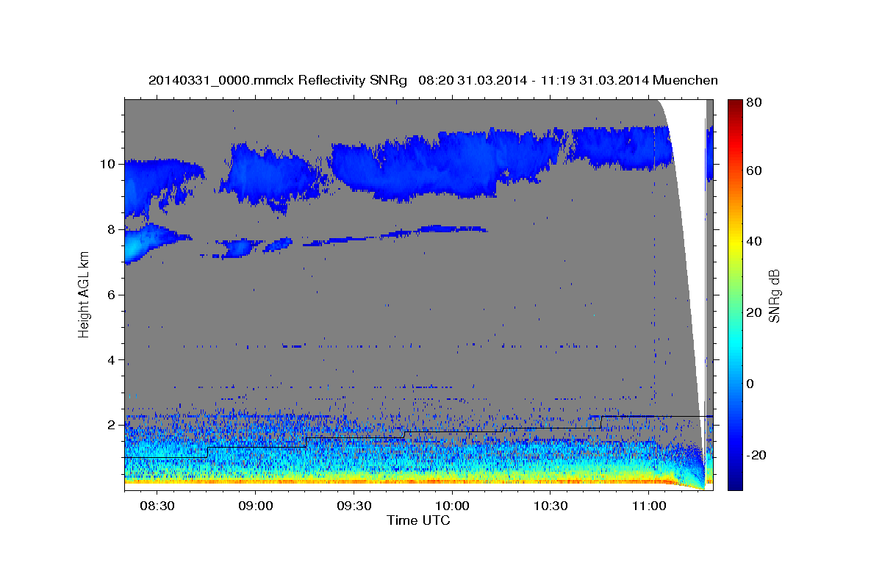This screenshot has height=588, width=882.
Task: Click the 09:30 time tick label
Action: [354, 506]
